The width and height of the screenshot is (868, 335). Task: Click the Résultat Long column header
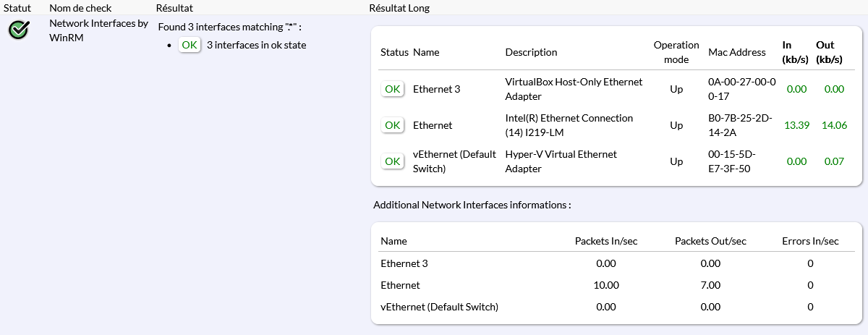coord(399,8)
